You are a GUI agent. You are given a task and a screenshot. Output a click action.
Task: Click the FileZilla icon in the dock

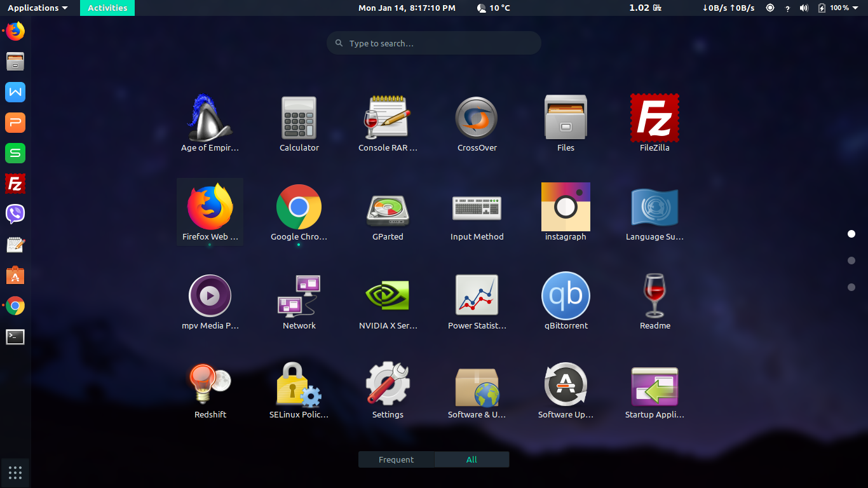point(15,184)
